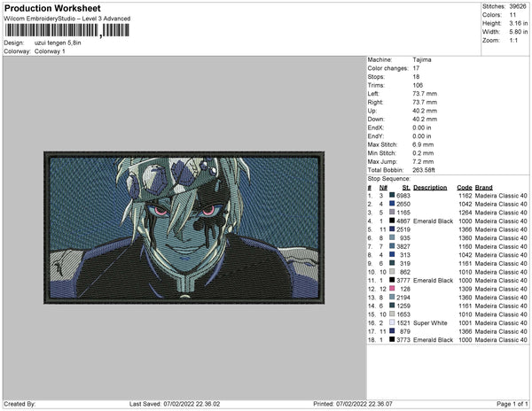Select stitch count 6983 in row 1
Image resolution: width=532 pixels, height=411 pixels.
403,196
